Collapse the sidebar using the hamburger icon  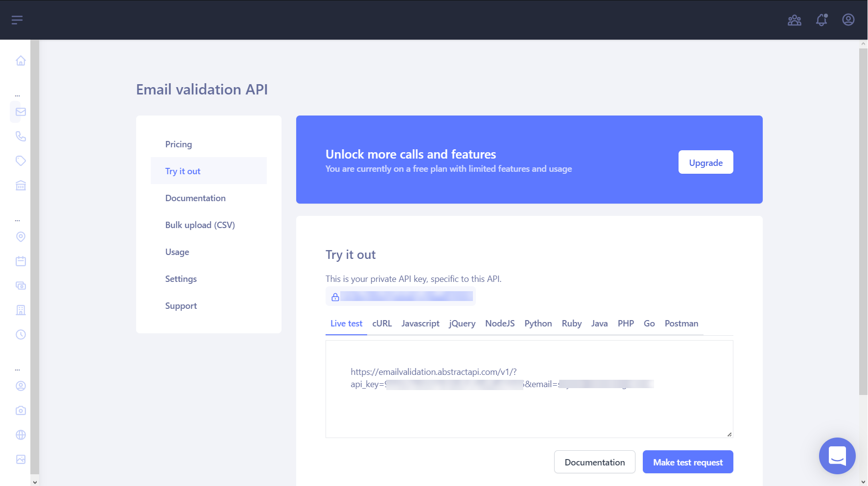click(17, 19)
